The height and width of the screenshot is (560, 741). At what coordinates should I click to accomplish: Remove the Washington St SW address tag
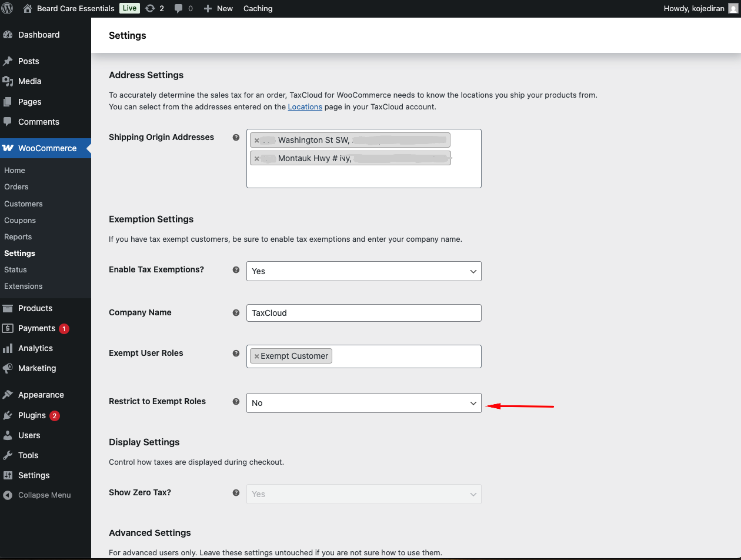256,141
